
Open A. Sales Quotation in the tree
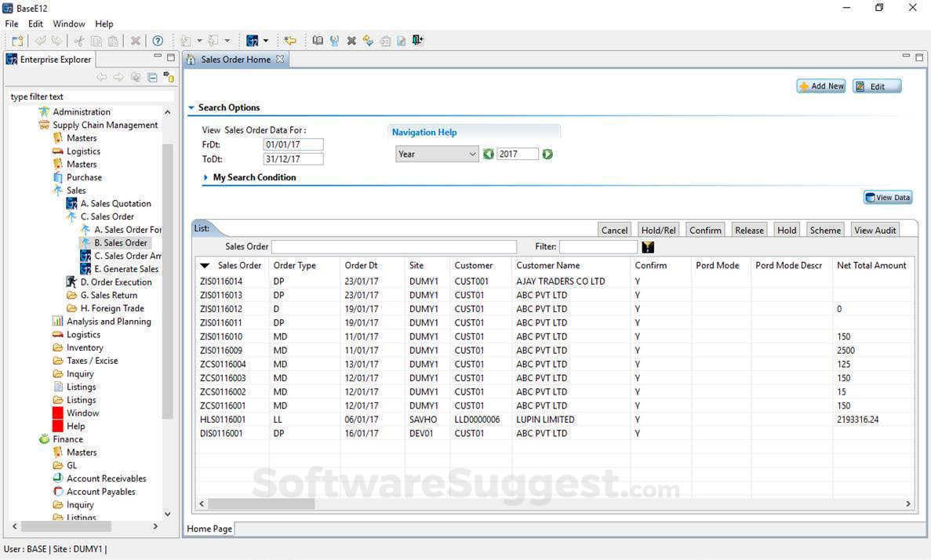115,204
